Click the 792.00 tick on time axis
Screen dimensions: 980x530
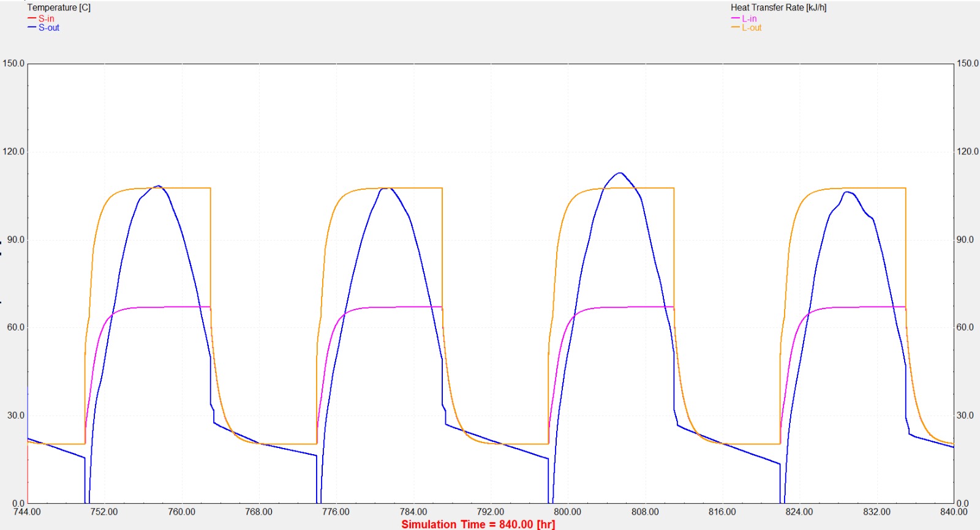click(x=490, y=512)
